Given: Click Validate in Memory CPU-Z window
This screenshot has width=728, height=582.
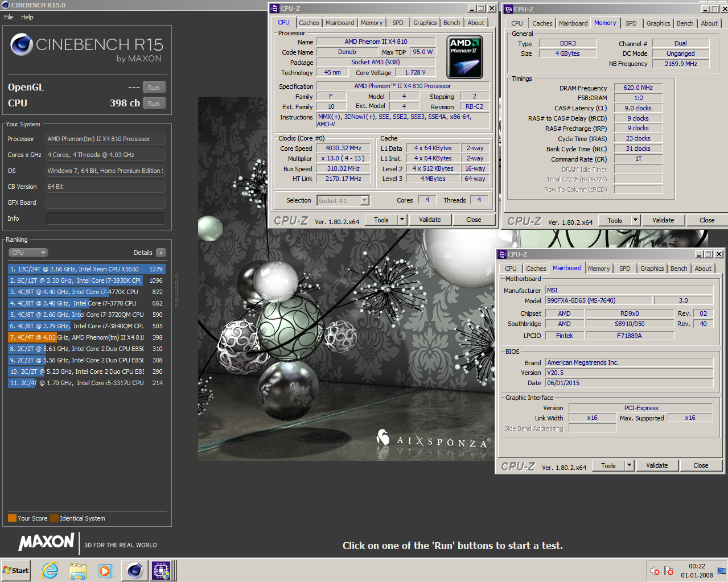Looking at the screenshot, I should point(663,221).
